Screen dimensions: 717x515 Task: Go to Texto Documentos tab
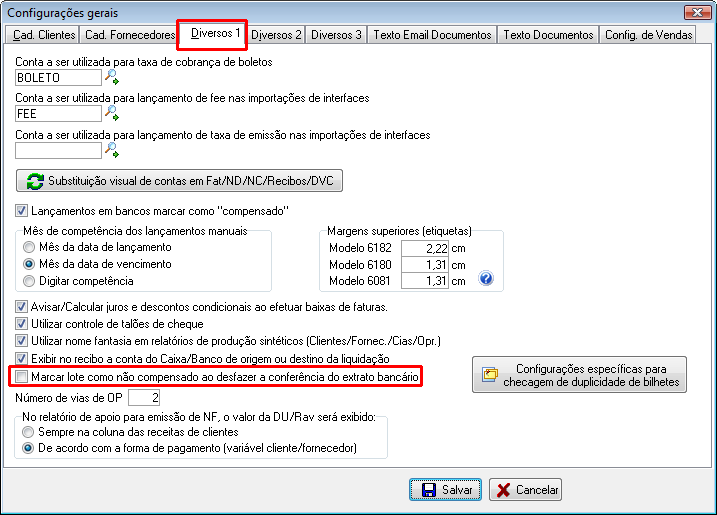[548, 35]
